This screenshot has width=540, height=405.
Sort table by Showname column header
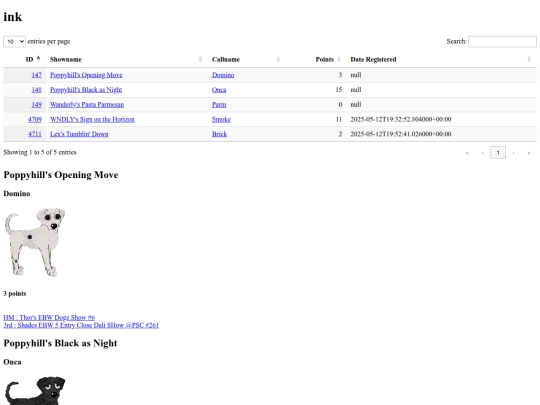127,59
